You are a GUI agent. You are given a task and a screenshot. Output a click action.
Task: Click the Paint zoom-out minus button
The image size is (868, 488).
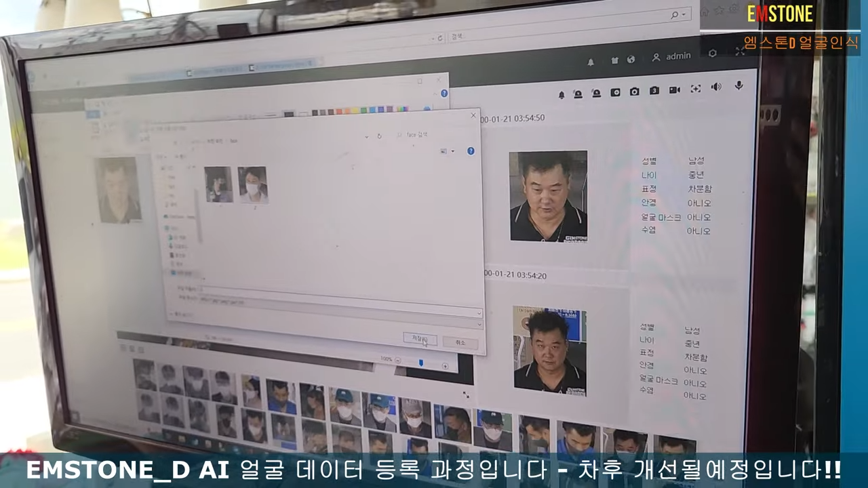[397, 360]
